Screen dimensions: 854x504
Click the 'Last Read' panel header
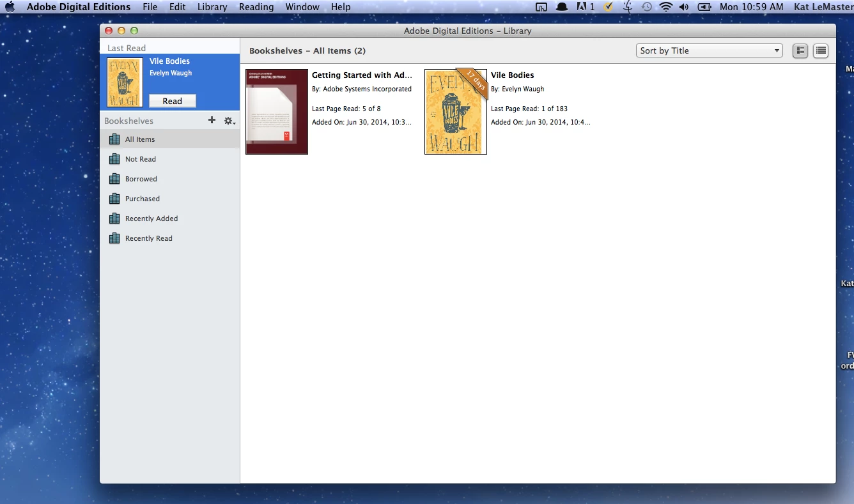click(x=127, y=48)
